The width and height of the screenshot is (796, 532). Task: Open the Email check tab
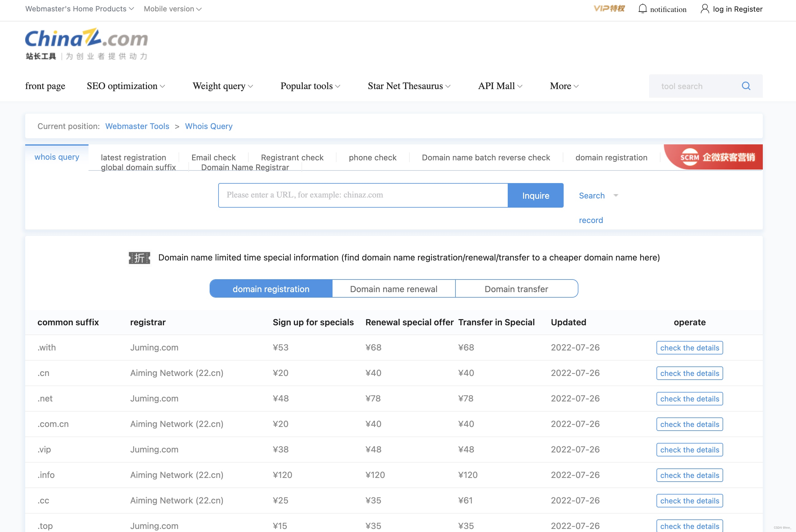(x=214, y=158)
